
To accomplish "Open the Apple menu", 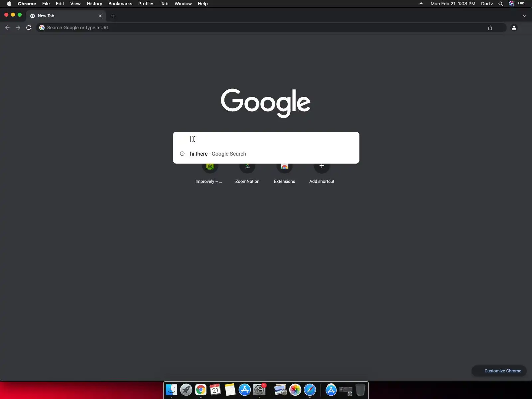I will pos(9,4).
